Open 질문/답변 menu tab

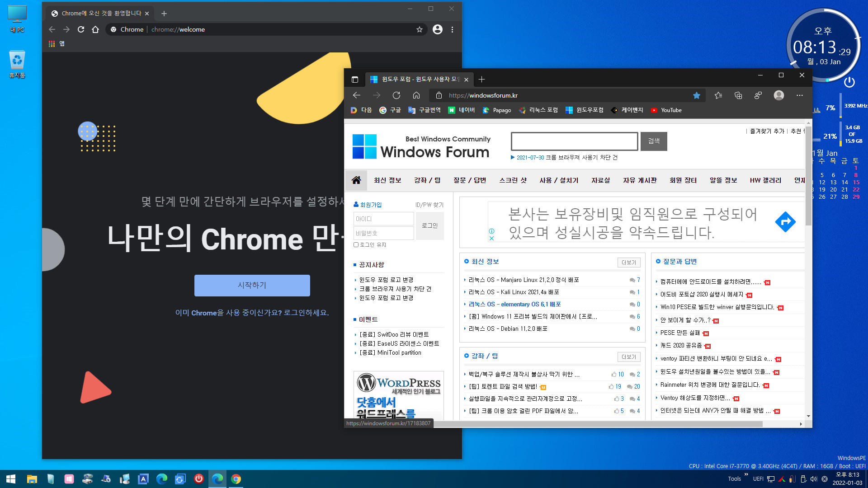coord(470,181)
